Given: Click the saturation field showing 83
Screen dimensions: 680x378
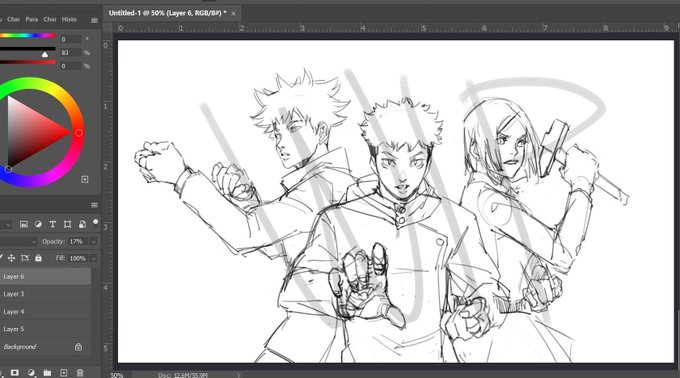Looking at the screenshot, I should click(x=71, y=53).
